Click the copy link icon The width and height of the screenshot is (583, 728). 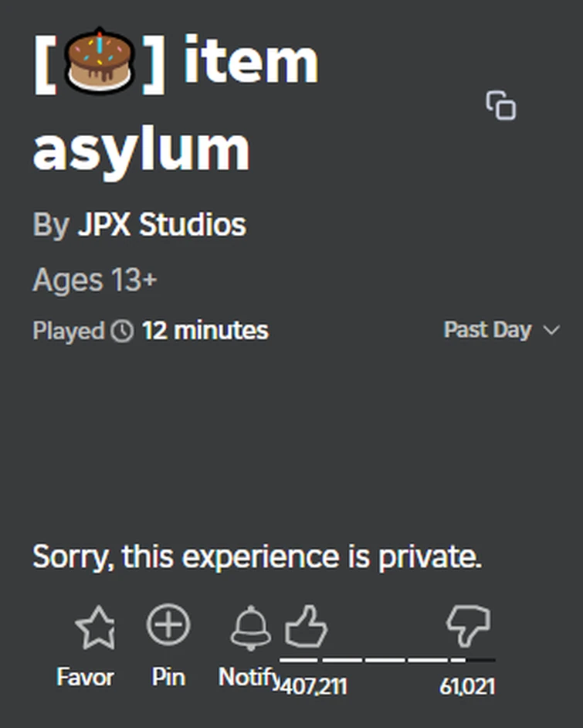tap(500, 107)
